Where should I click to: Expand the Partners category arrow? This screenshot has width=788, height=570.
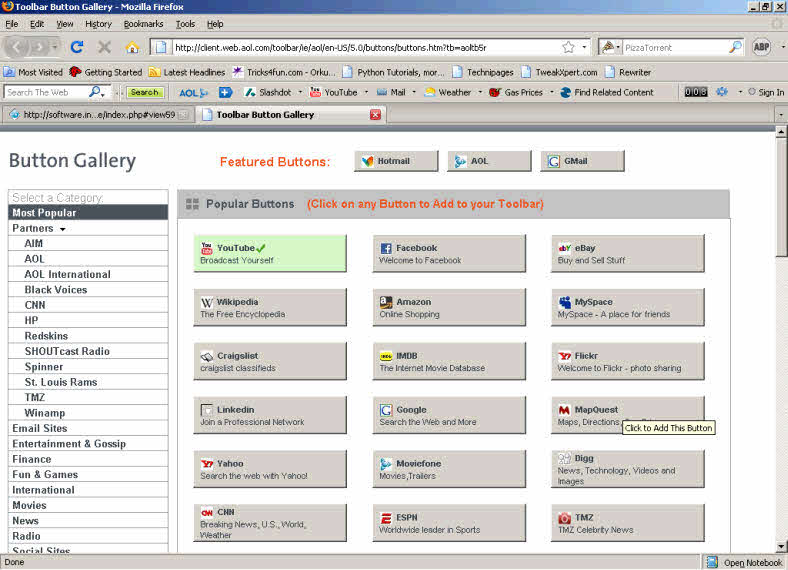coord(63,229)
